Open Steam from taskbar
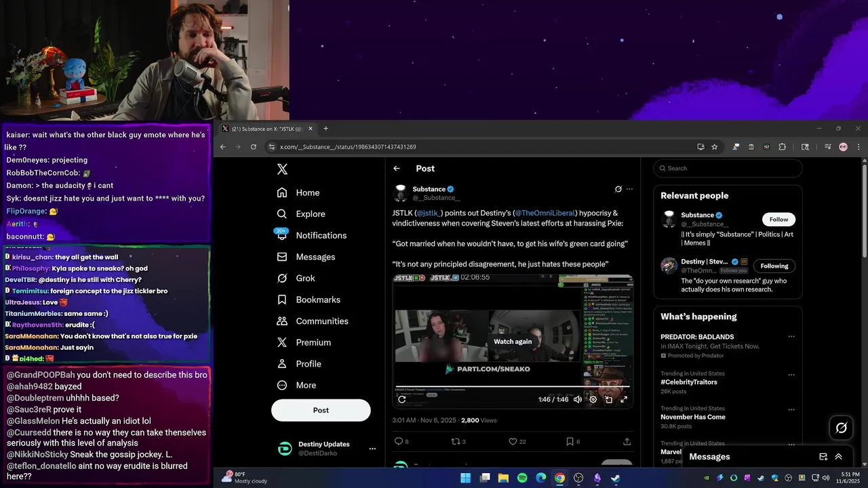 [x=615, y=478]
